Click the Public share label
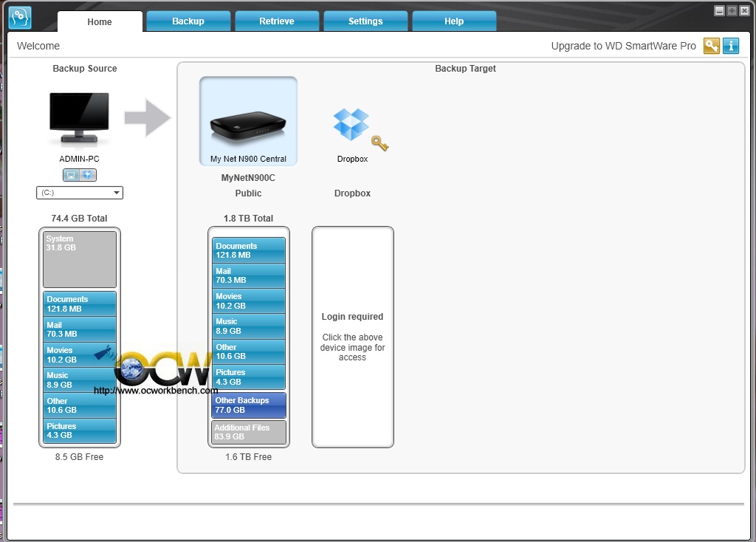This screenshot has height=542, width=756. (248, 193)
